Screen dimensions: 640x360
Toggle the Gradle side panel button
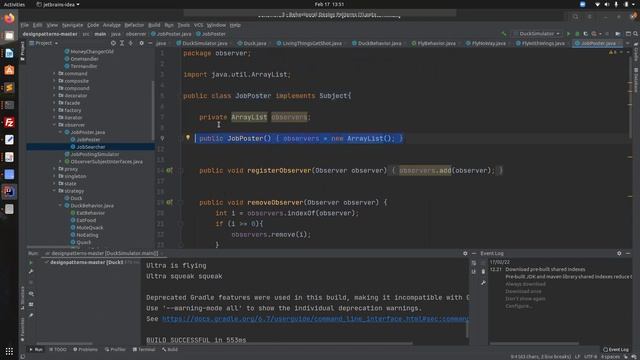tap(636, 51)
